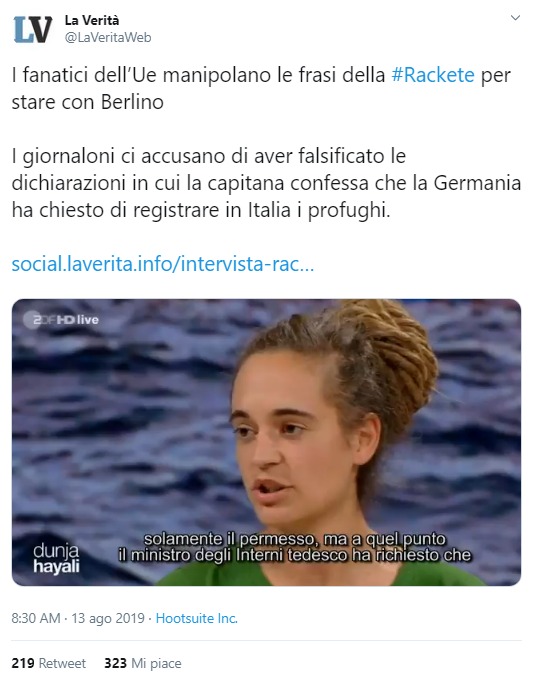Open the social.laverita.info interview link
Screen dimensions: 533x682
[163, 264]
